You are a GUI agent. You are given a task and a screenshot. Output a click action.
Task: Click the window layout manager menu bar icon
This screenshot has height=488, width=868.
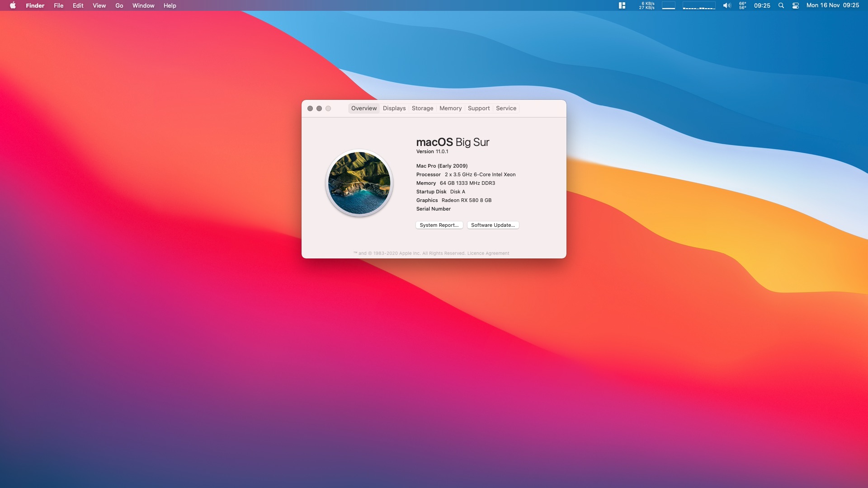tap(622, 5)
